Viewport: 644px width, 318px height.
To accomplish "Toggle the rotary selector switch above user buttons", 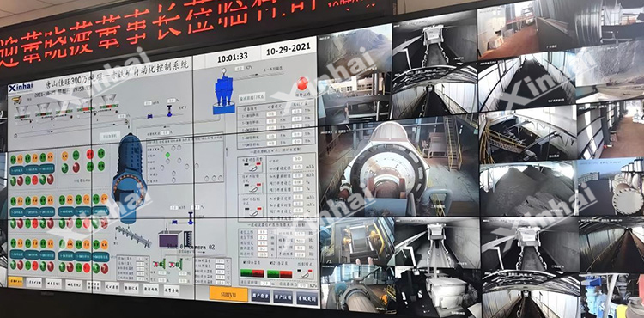I will (304, 273).
